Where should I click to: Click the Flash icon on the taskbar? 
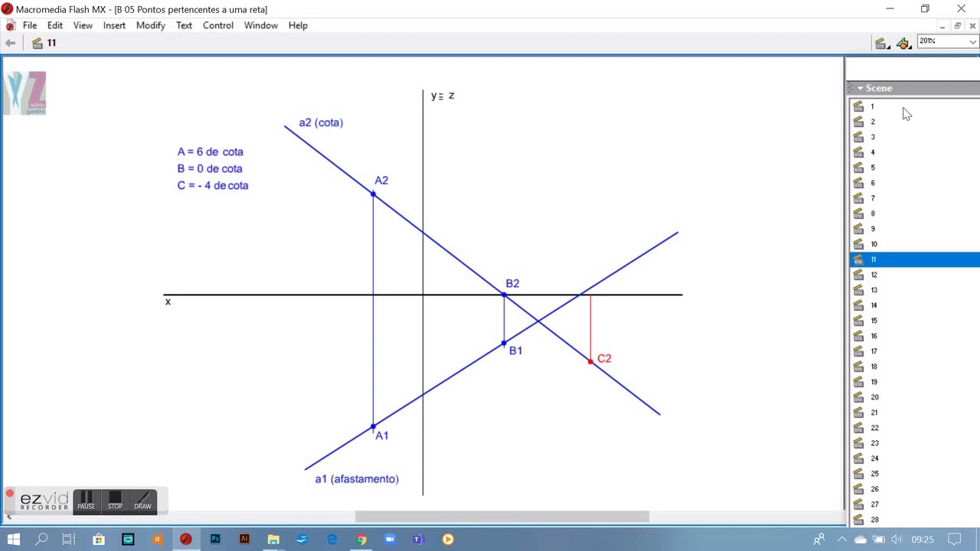pos(186,540)
